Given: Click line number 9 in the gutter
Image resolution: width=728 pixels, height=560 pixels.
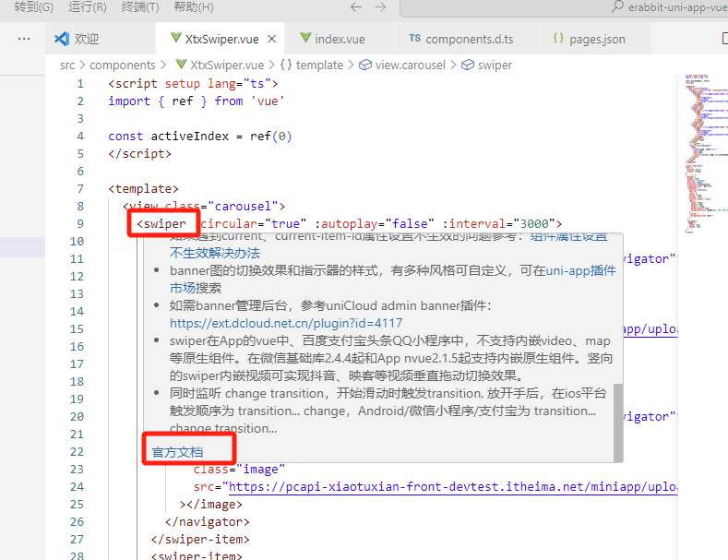Looking at the screenshot, I should [x=80, y=224].
